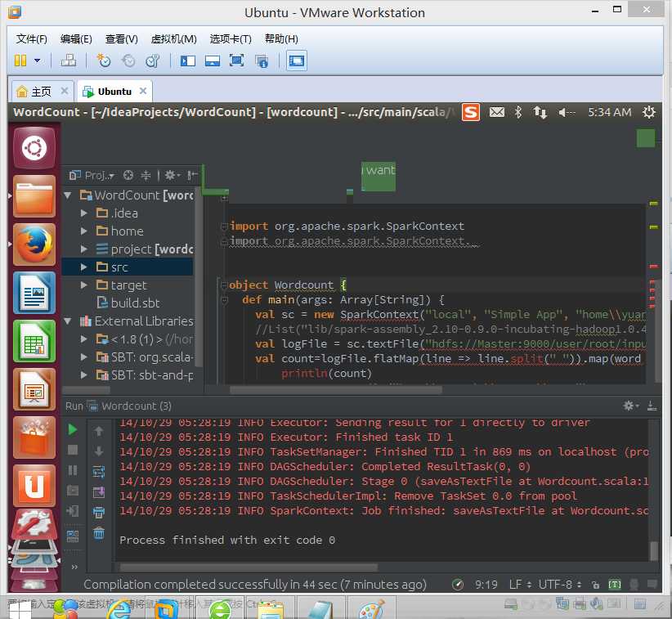Expand the < 1.8 (1) > library
Screen dimensions: 672x619
[84, 339]
